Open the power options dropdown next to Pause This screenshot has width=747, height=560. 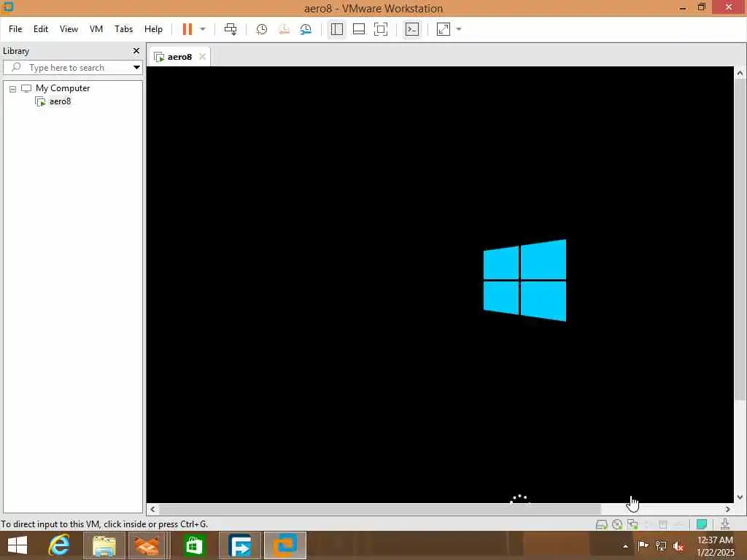203,29
